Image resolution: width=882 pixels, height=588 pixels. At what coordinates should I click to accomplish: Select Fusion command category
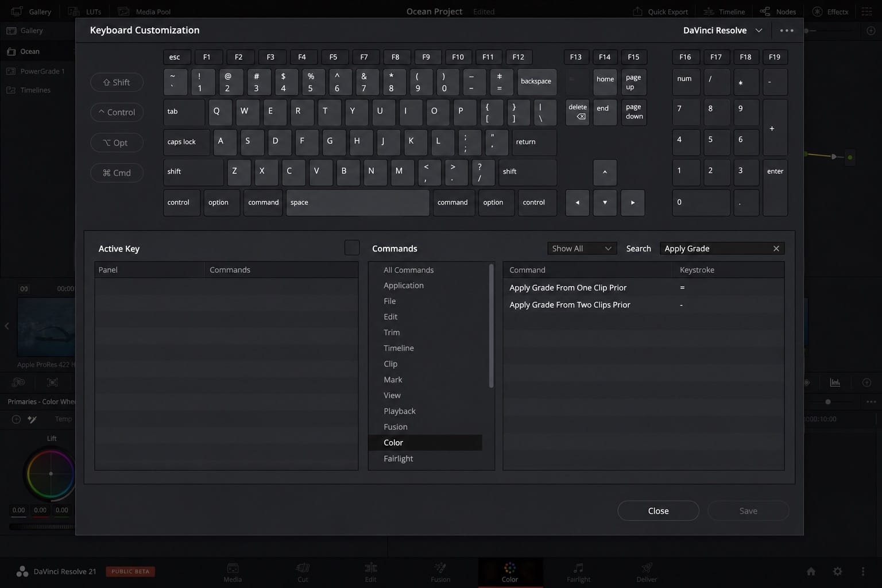(x=425, y=427)
